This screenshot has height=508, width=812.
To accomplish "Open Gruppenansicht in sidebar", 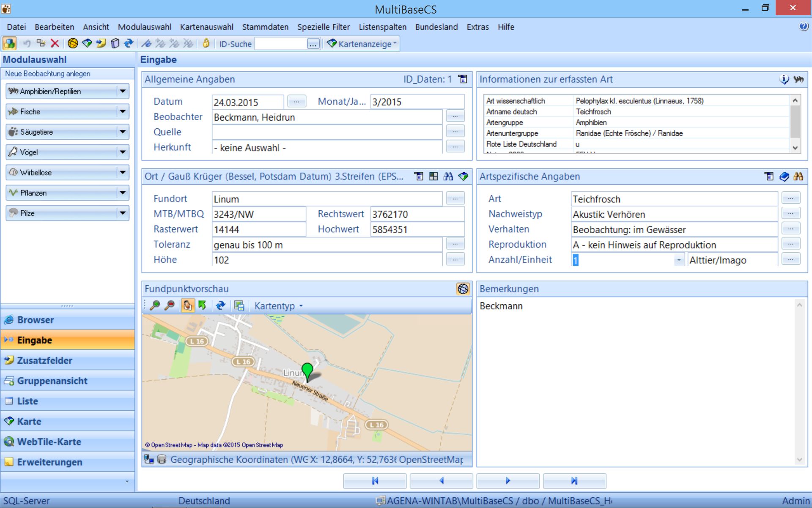I will (68, 381).
